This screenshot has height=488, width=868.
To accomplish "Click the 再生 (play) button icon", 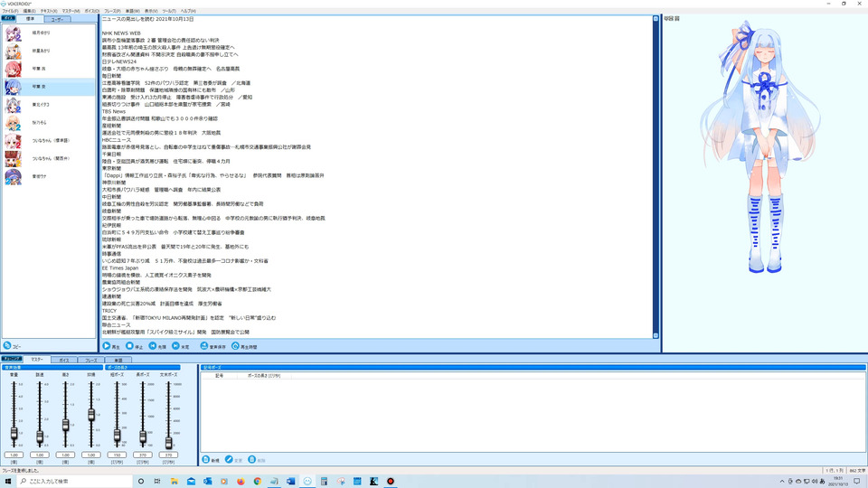I will [107, 346].
